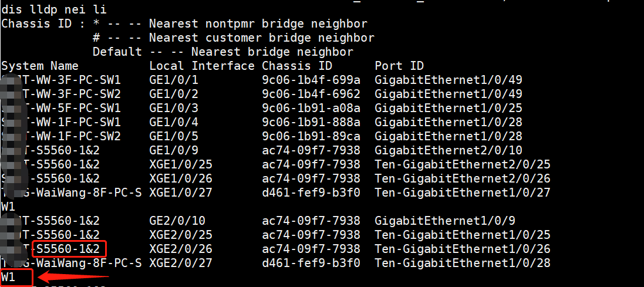Click the "Nearest nontpmr bridge neighbor" legend line

click(258, 23)
